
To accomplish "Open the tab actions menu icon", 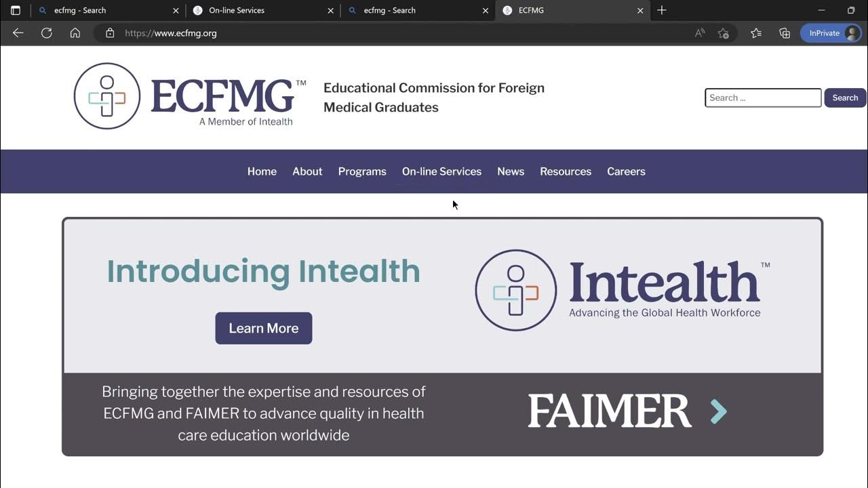I will 16,10.
